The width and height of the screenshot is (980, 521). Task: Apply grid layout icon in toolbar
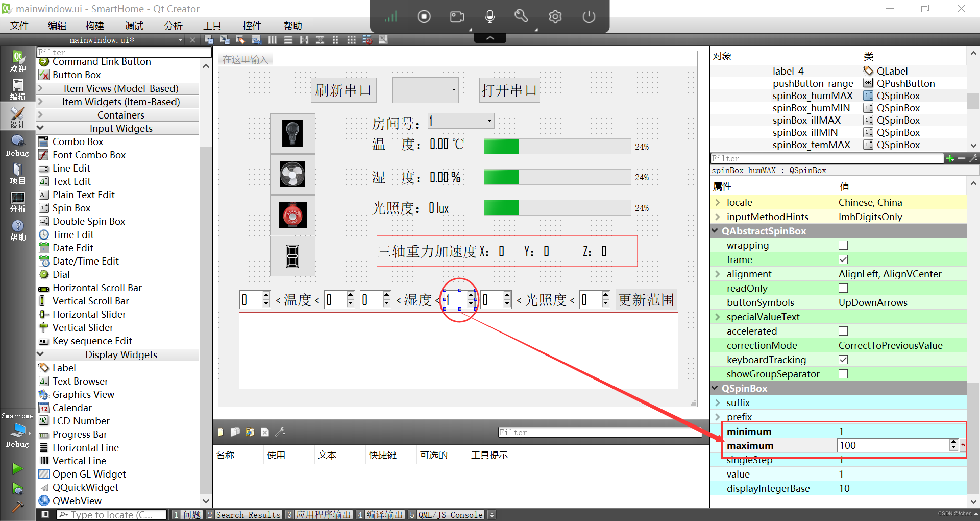(x=352, y=40)
